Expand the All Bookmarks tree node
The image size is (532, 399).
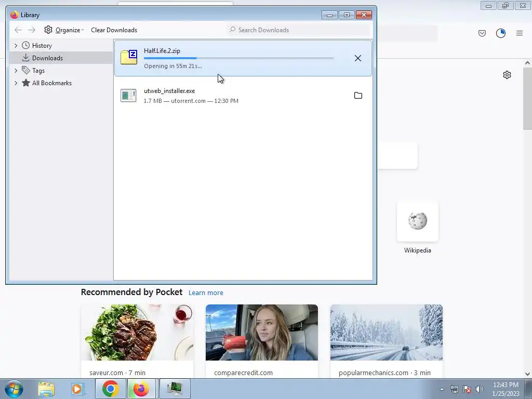coord(16,83)
